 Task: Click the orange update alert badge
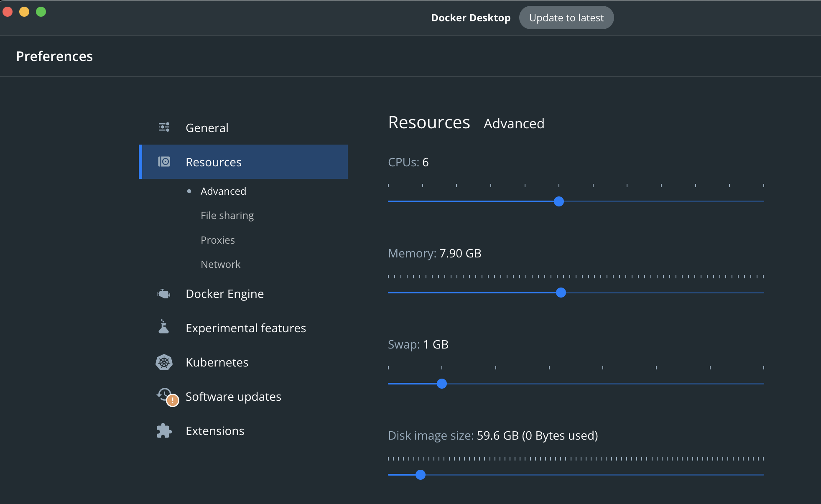tap(172, 400)
